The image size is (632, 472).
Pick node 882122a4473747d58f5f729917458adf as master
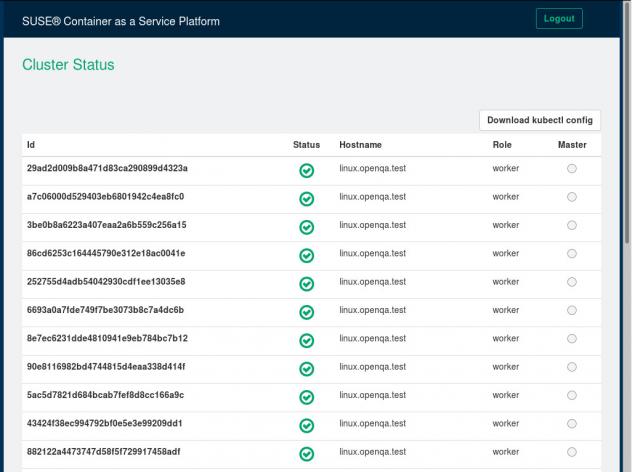tap(572, 452)
